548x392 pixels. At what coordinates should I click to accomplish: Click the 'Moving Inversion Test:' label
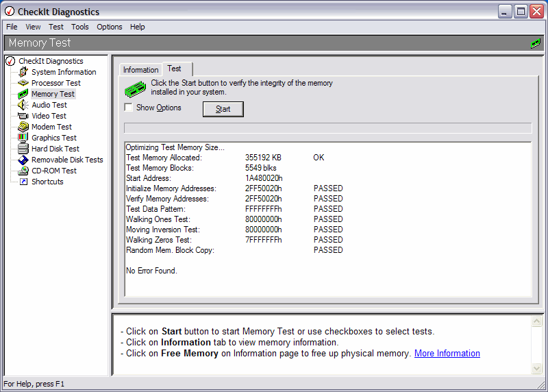pos(163,230)
